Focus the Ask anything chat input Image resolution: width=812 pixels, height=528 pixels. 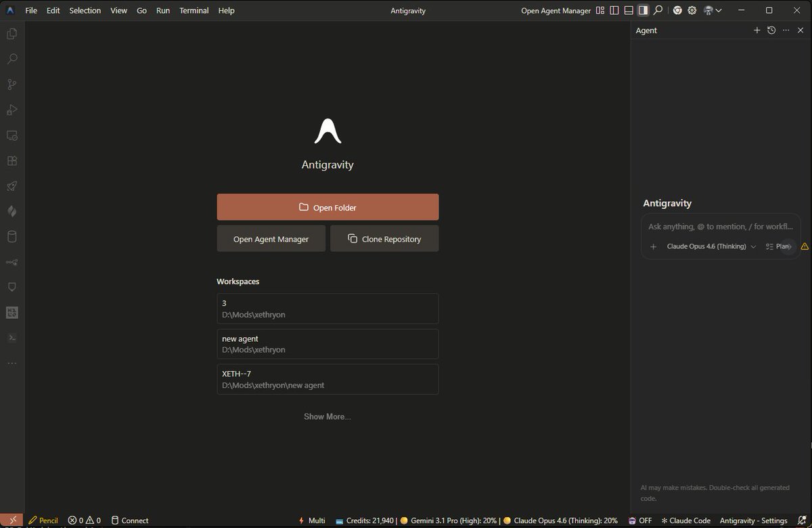721,227
